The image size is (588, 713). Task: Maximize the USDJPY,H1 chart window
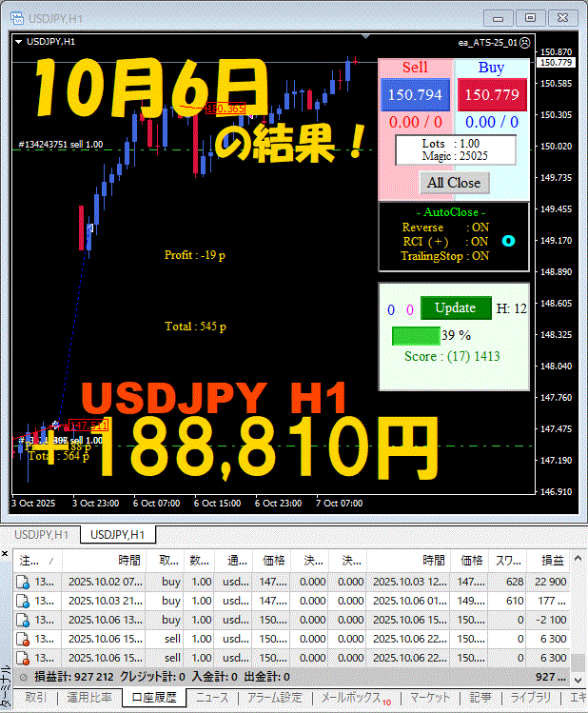(530, 18)
